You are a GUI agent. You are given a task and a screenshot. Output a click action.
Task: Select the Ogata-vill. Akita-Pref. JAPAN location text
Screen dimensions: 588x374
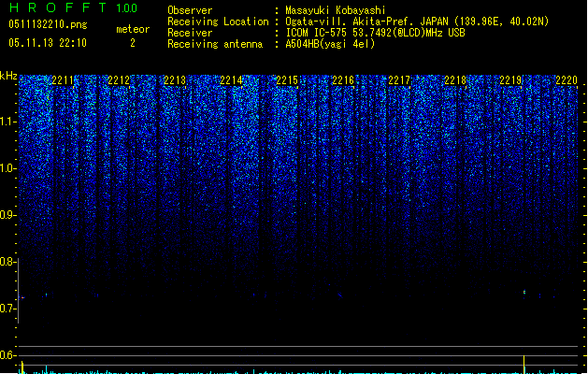coord(417,22)
